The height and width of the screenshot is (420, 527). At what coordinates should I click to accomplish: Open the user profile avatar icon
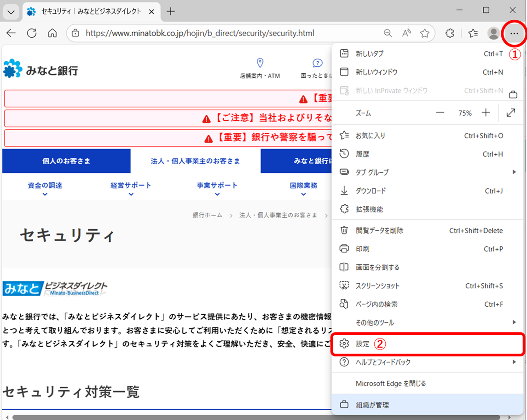(x=493, y=33)
